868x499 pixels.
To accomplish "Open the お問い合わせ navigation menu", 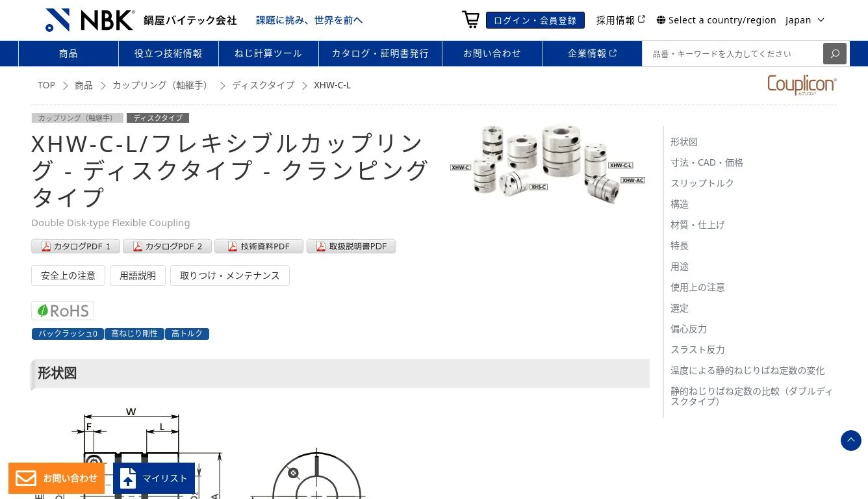I will pyautogui.click(x=492, y=53).
